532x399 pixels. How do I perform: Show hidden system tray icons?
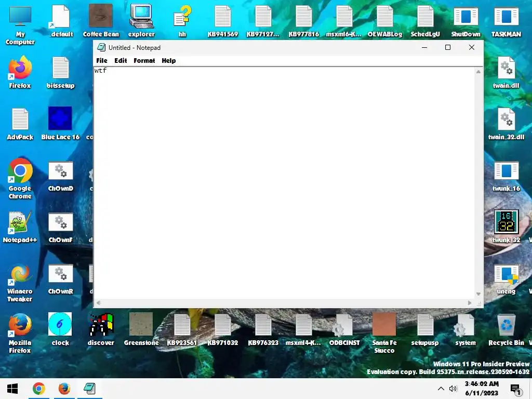tap(441, 389)
